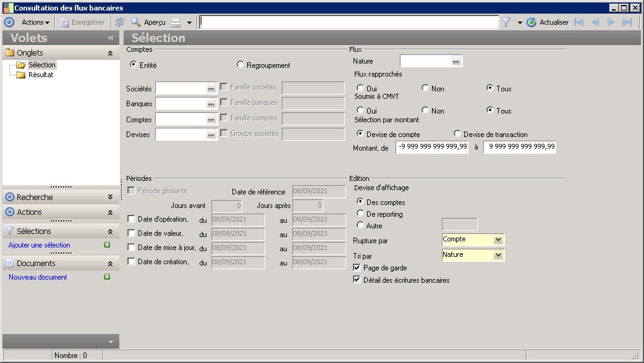
Task: Select the Regroupement radio button
Action: point(241,65)
